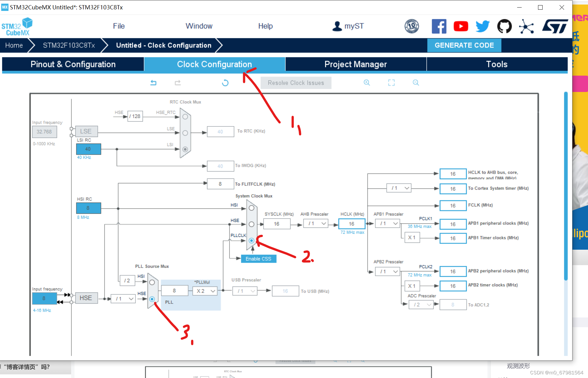Click the LSE input frequency 32.768 field
Image resolution: width=588 pixels, height=378 pixels.
[x=44, y=132]
